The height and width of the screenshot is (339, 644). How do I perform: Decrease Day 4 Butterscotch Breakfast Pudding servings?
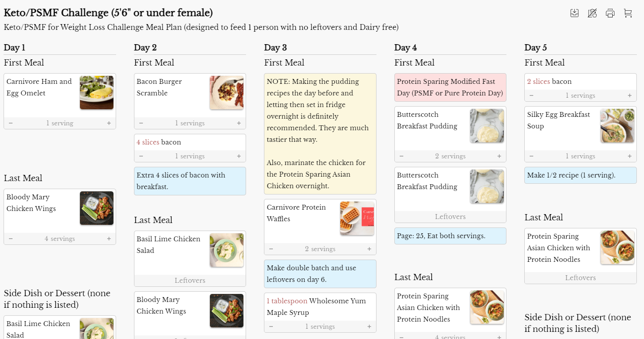coord(401,156)
